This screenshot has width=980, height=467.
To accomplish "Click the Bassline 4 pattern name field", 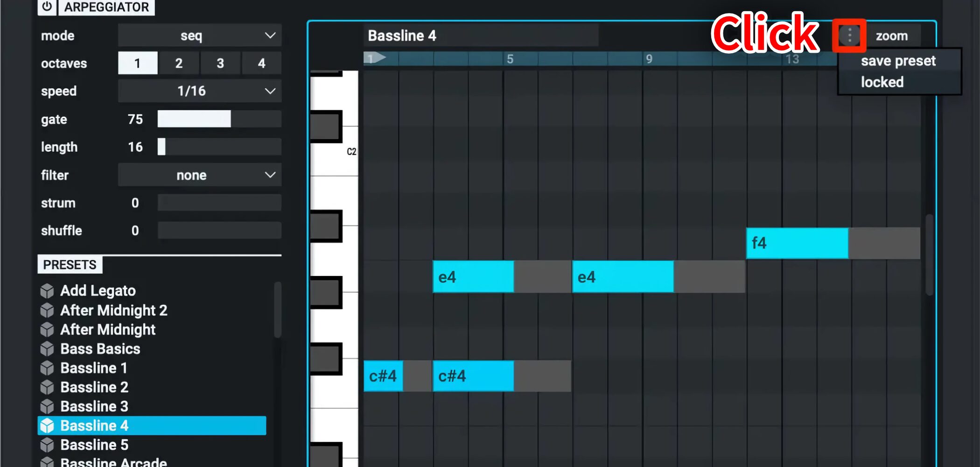I will point(481,35).
